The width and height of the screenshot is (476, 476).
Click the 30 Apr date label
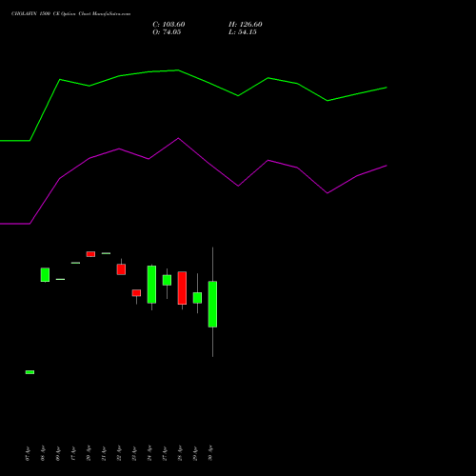click(210, 454)
